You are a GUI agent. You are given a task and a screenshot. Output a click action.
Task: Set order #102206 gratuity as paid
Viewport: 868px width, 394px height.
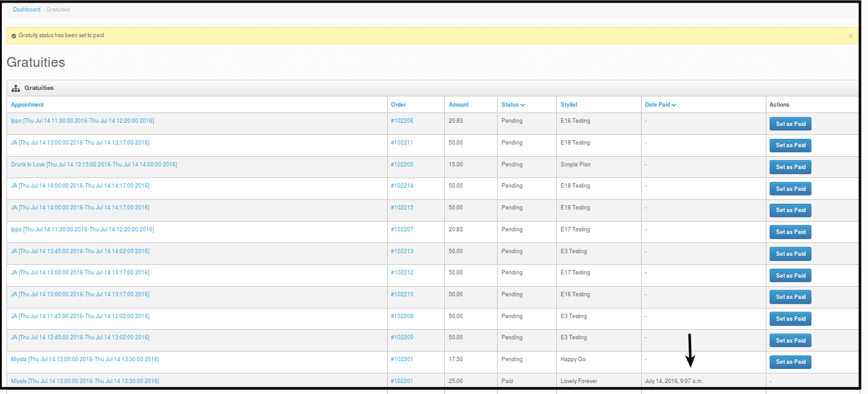(x=790, y=124)
